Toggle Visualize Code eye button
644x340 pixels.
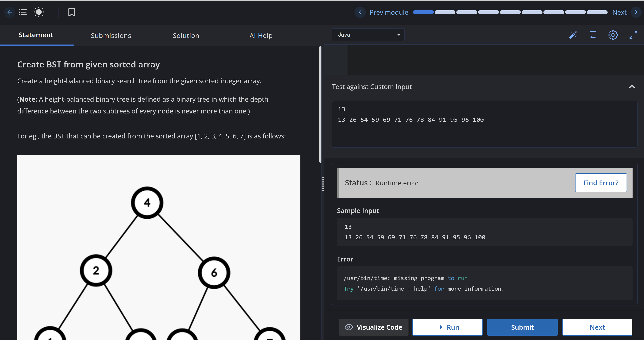(x=373, y=327)
